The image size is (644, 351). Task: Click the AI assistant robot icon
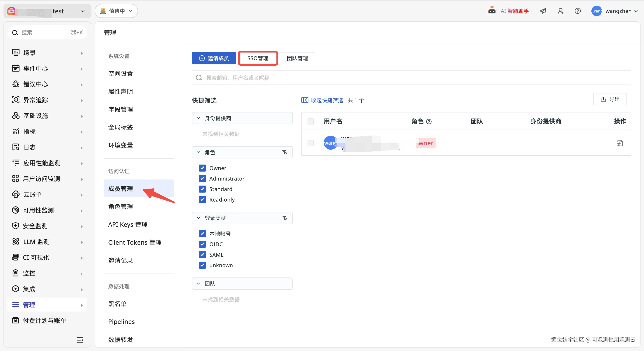pos(492,11)
